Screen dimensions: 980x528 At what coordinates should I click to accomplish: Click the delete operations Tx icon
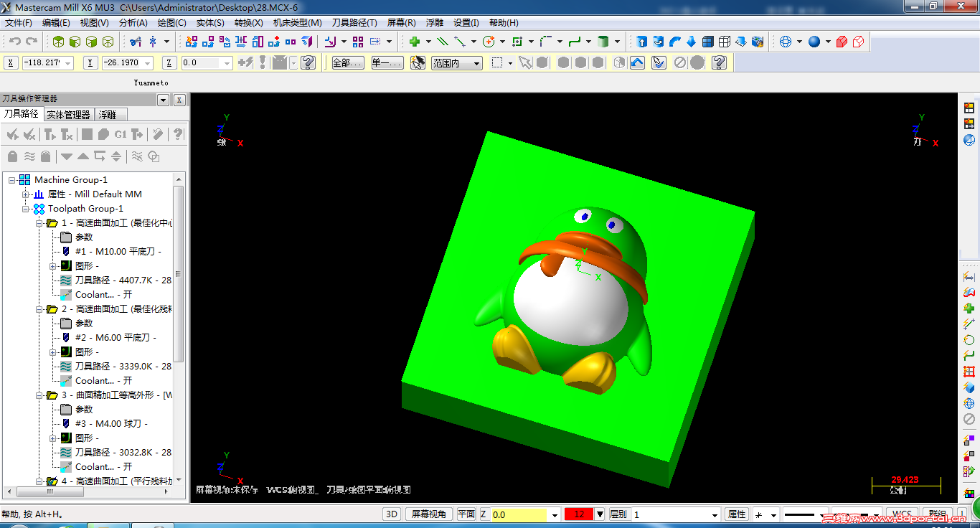coord(67,134)
